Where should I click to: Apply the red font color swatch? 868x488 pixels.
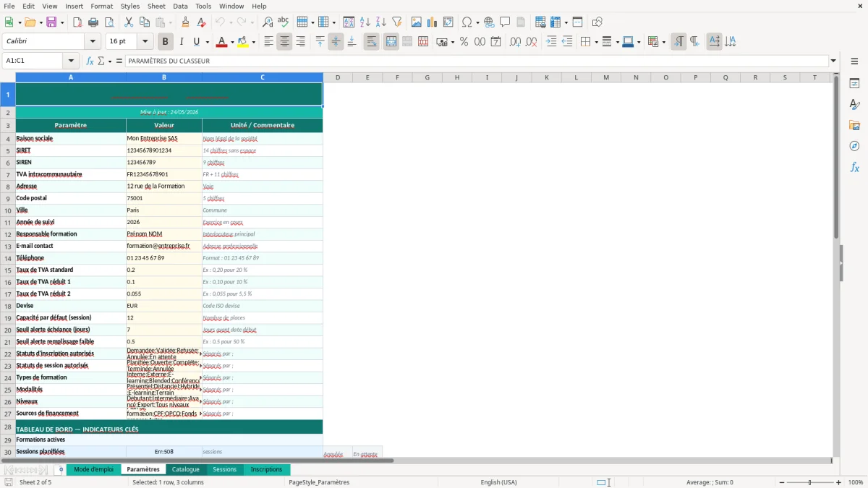tap(221, 42)
